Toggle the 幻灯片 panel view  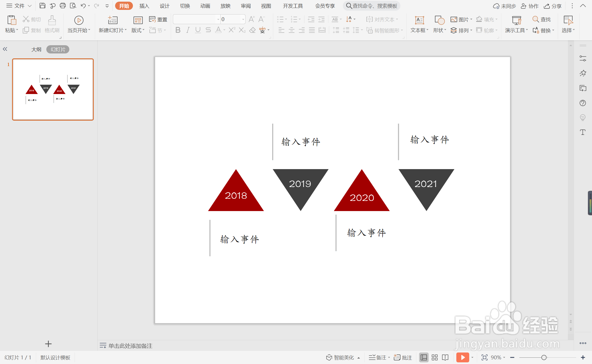tap(58, 49)
